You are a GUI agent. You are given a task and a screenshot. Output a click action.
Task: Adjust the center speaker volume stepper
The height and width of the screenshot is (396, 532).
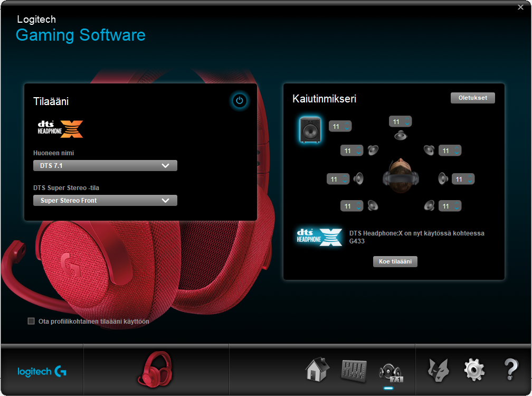tap(401, 121)
